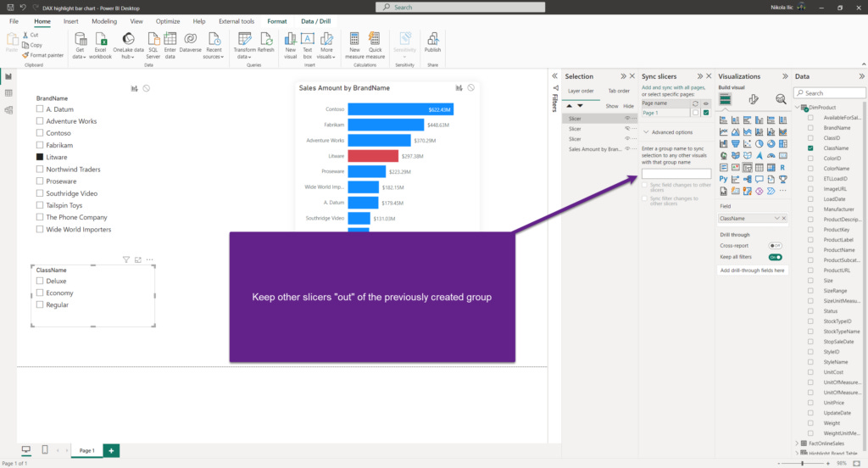Switch to the Insert ribbon tab
Image resolution: width=868 pixels, height=468 pixels.
(x=71, y=21)
